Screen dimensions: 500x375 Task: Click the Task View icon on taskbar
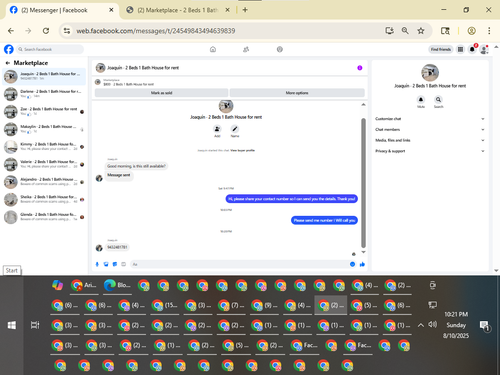(x=35, y=325)
